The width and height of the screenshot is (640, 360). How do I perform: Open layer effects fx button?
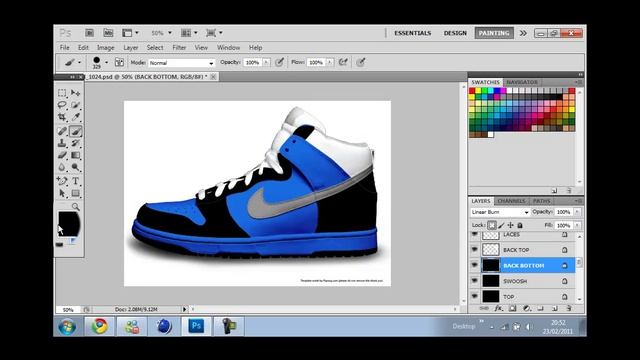[498, 309]
